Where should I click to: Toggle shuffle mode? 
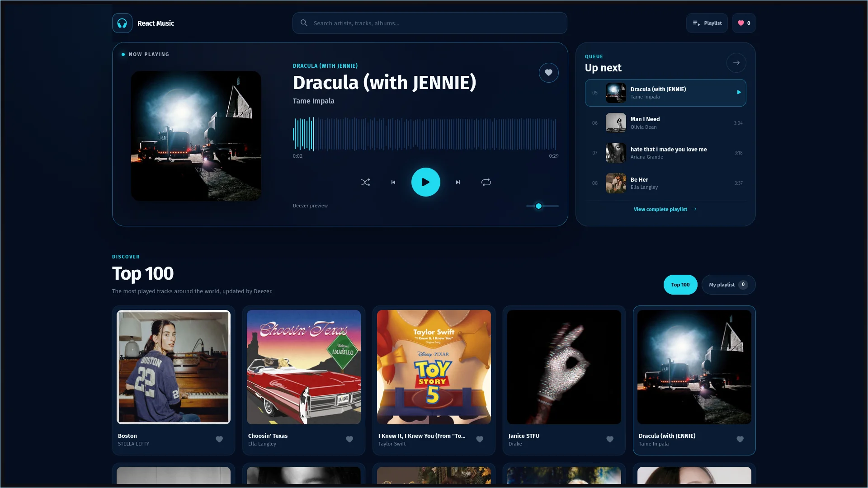[x=365, y=183]
